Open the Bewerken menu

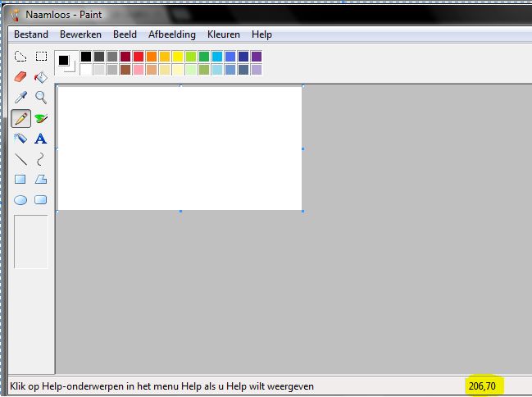[x=81, y=34]
